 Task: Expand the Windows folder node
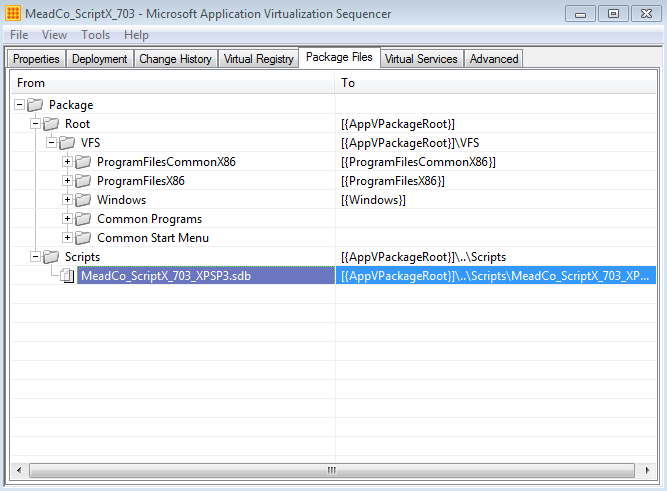click(67, 199)
